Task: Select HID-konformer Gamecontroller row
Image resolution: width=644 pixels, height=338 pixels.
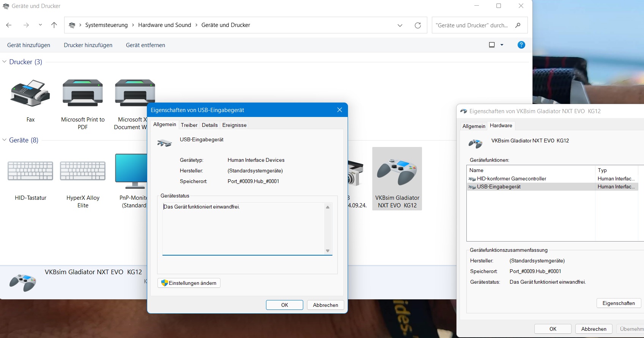Action: point(553,178)
